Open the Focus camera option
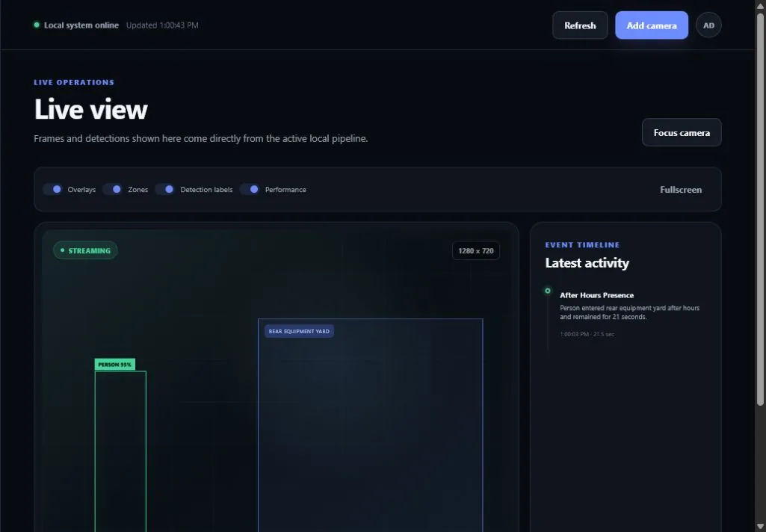 click(682, 132)
